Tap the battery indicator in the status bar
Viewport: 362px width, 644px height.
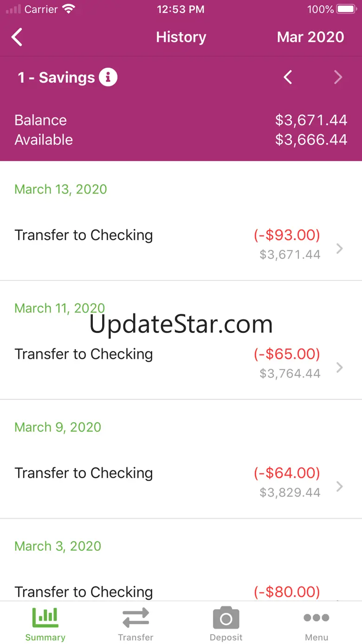click(x=346, y=9)
